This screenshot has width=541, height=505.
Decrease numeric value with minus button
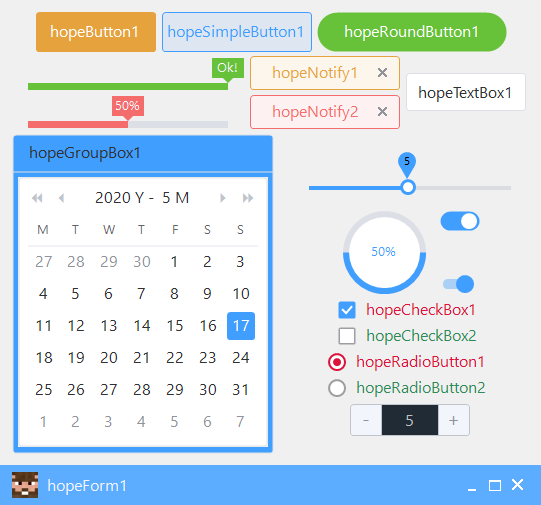[366, 420]
